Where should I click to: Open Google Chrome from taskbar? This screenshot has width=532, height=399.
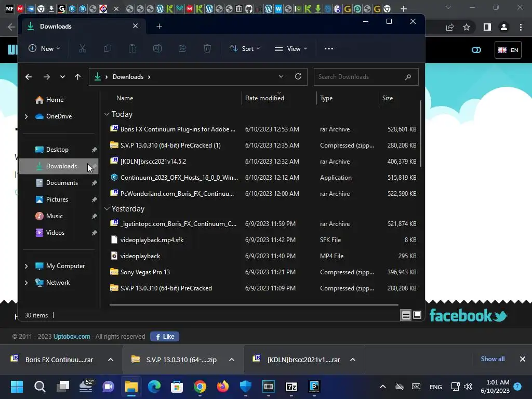click(200, 387)
